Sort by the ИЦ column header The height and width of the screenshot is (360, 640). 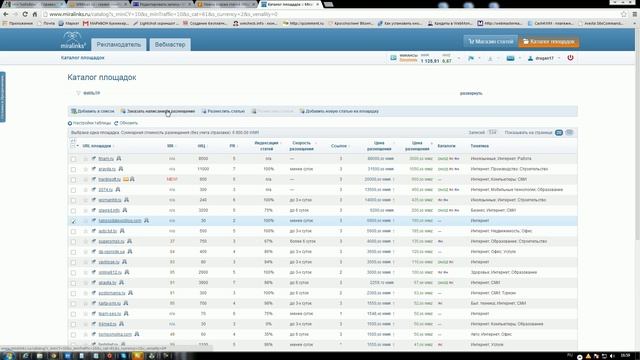[x=202, y=146]
